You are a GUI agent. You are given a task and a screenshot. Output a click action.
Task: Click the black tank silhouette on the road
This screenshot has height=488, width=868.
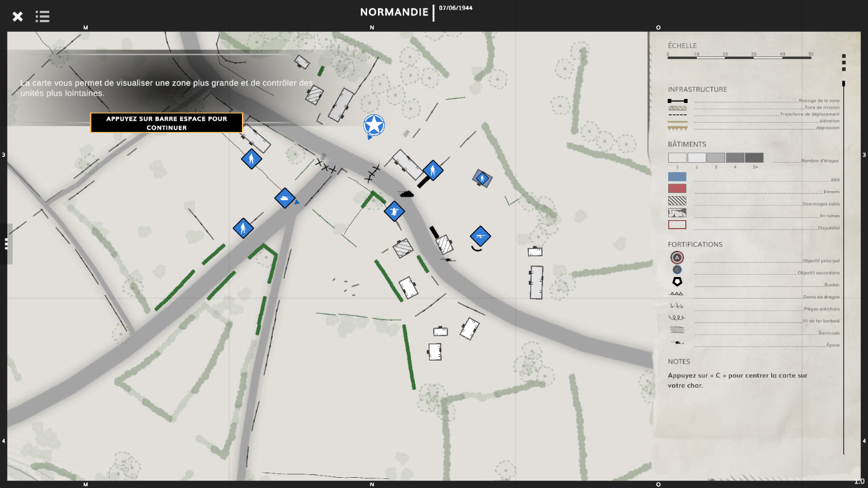pos(406,194)
